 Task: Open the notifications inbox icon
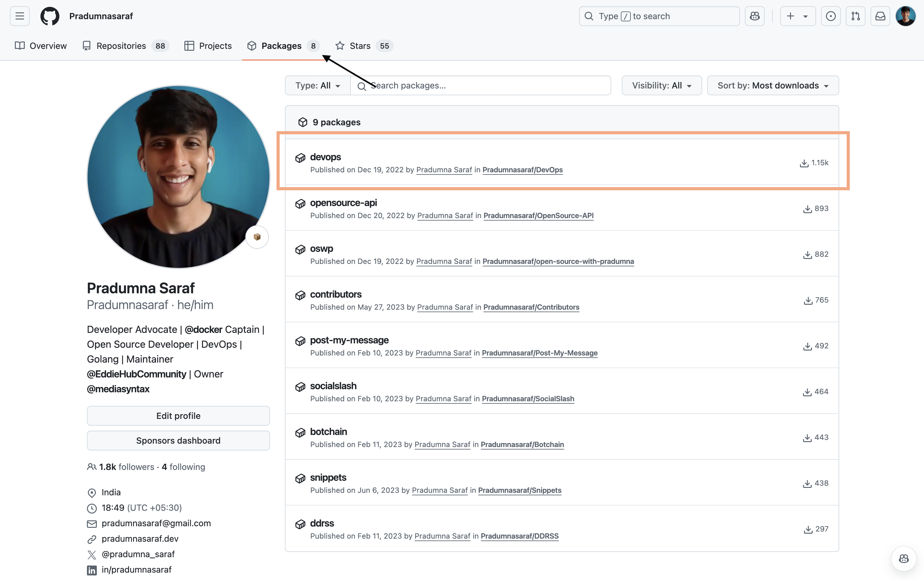click(x=880, y=16)
